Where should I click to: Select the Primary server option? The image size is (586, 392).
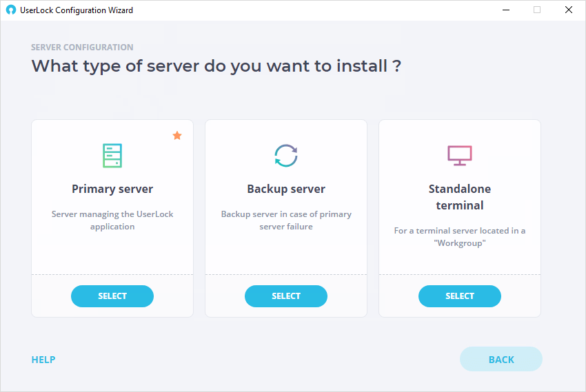coord(112,296)
